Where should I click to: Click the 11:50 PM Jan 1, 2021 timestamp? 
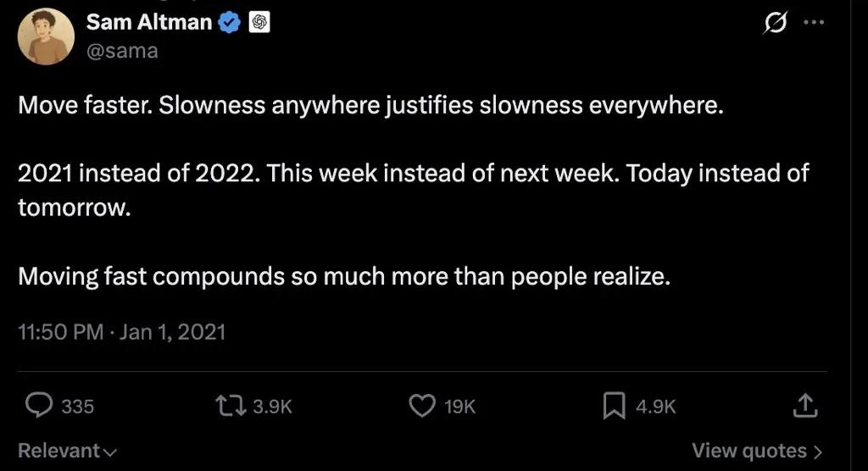122,331
